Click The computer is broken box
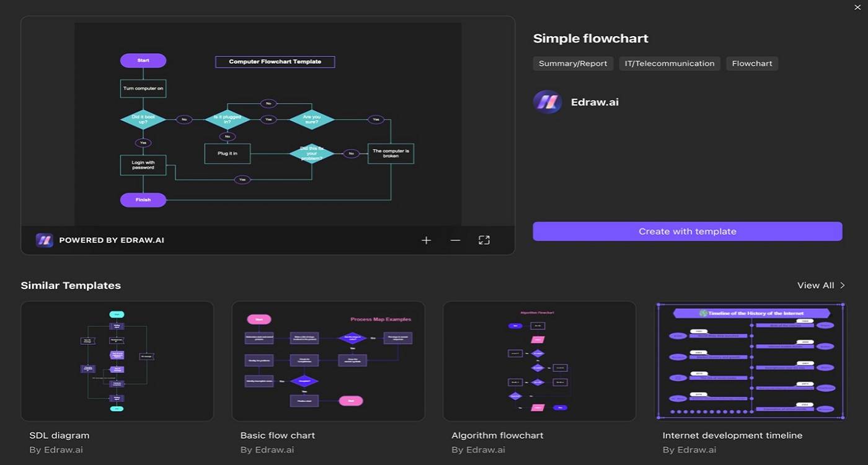The image size is (868, 465). coord(391,153)
